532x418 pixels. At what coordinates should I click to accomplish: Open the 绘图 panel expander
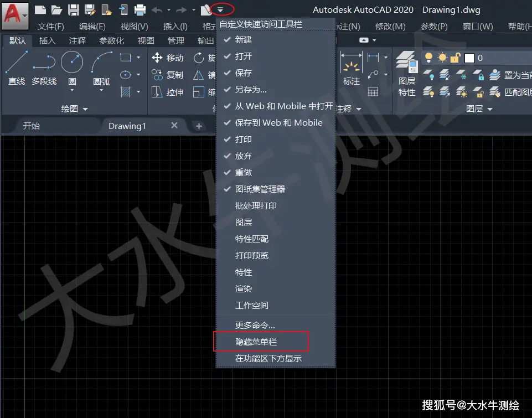click(x=84, y=109)
